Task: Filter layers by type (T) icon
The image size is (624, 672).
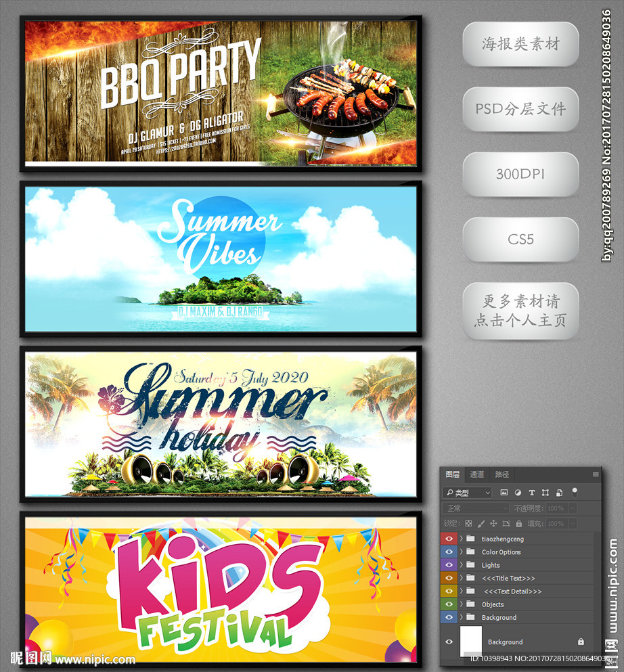Action: (531, 493)
